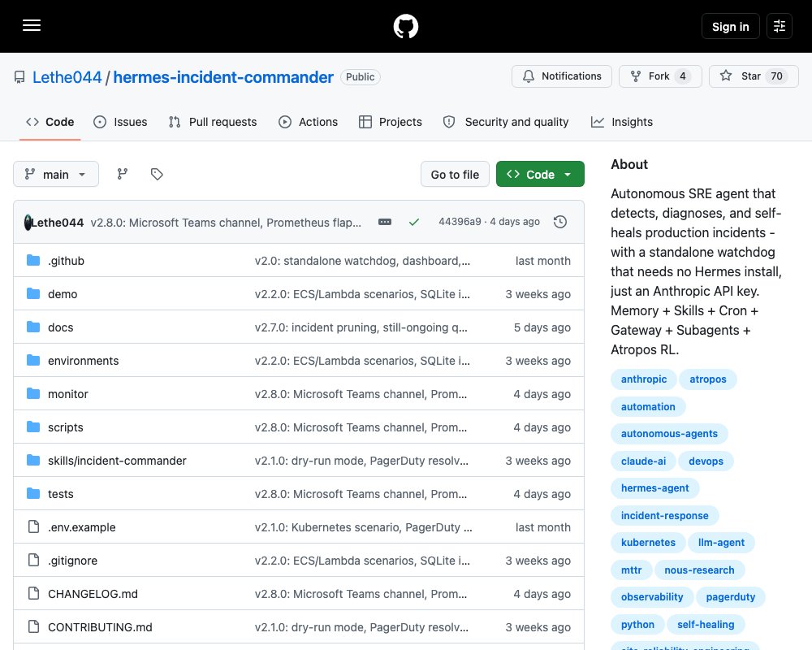
Task: Open Security and quality tab
Action: [505, 122]
